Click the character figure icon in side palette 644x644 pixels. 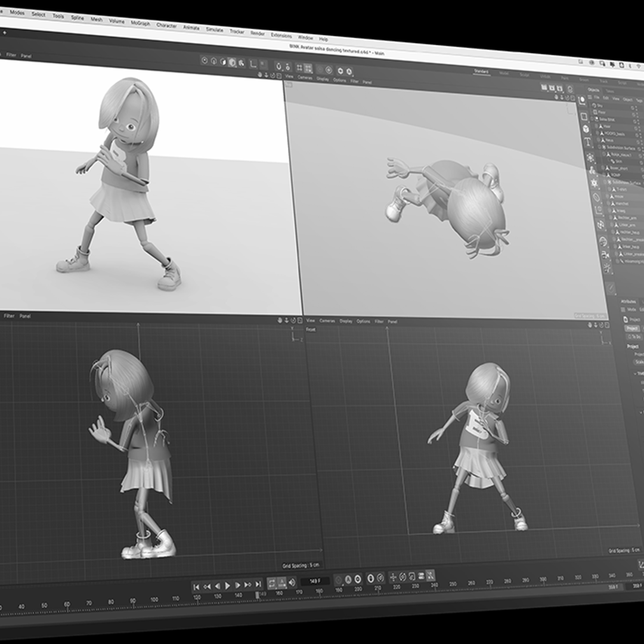(592, 170)
